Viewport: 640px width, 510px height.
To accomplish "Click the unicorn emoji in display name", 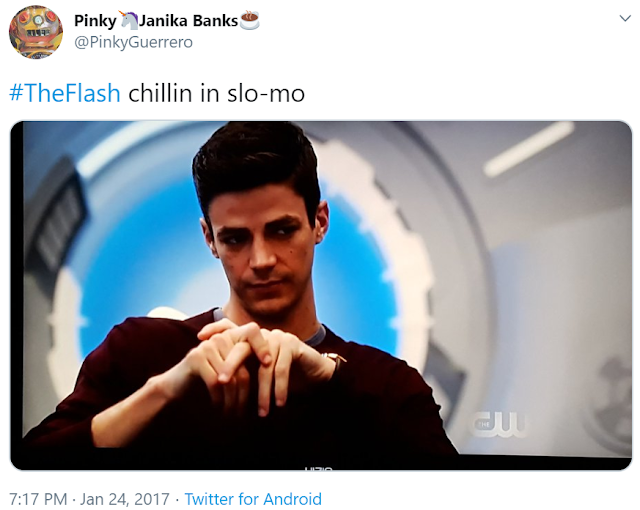I will [128, 20].
